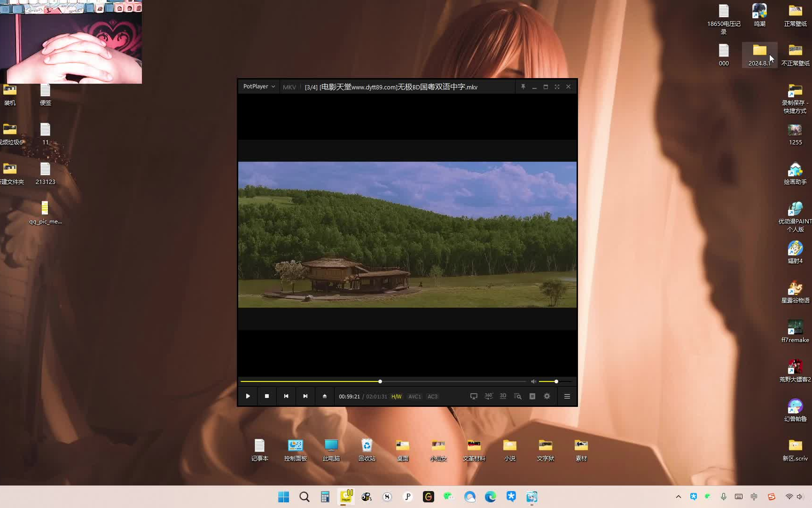Select the 小仙女 folder icon
Screen dimensions: 812x508
pos(438,450)
